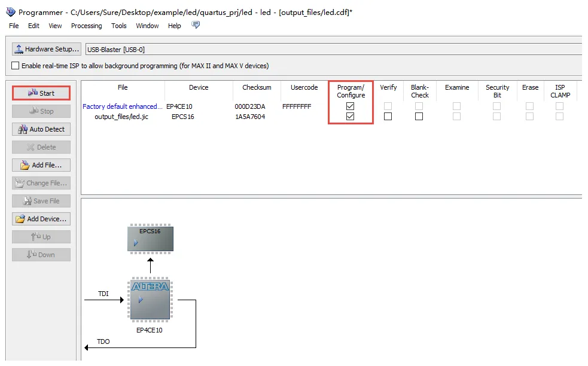The image size is (588, 366).
Task: Select the Factory default enhanced file row
Action: (x=123, y=106)
